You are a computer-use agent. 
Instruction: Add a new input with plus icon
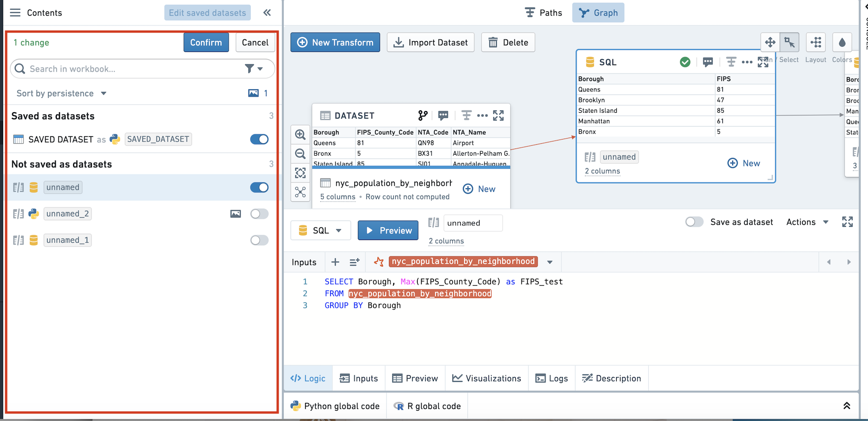[335, 262]
